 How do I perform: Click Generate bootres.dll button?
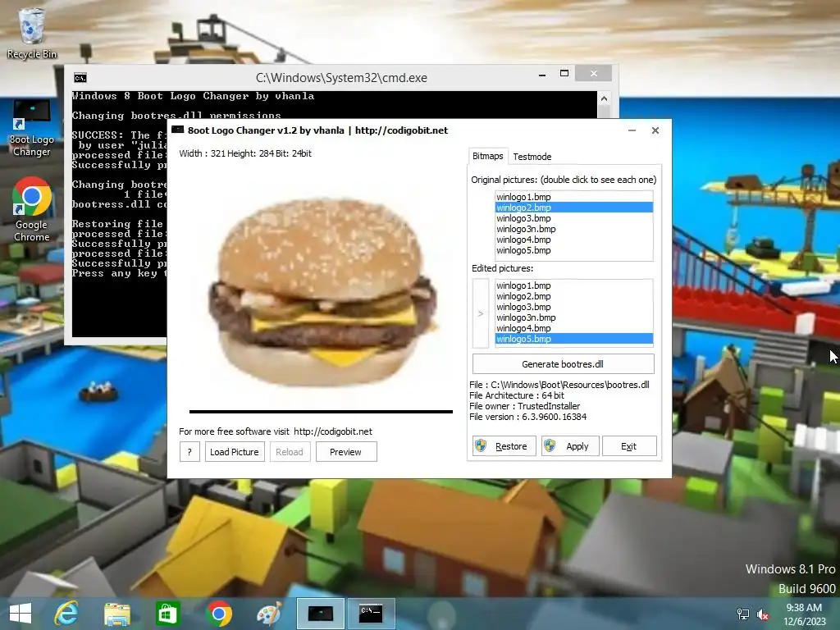pos(563,363)
